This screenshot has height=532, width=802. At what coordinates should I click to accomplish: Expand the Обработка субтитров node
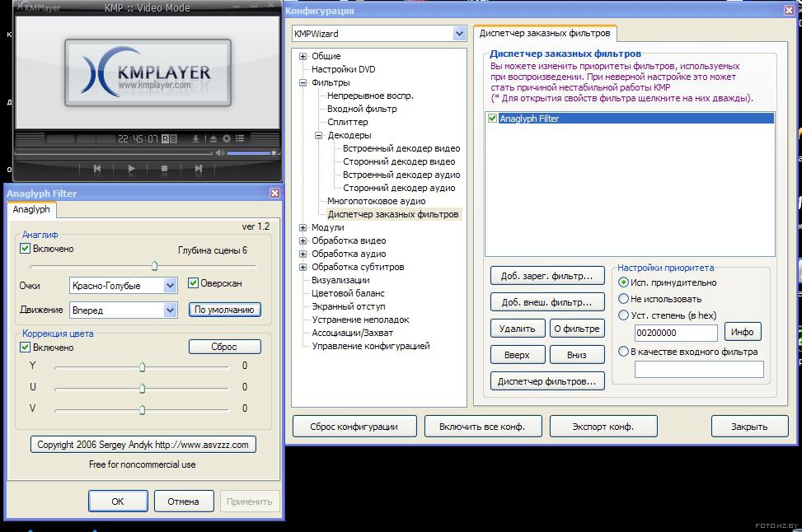point(303,267)
